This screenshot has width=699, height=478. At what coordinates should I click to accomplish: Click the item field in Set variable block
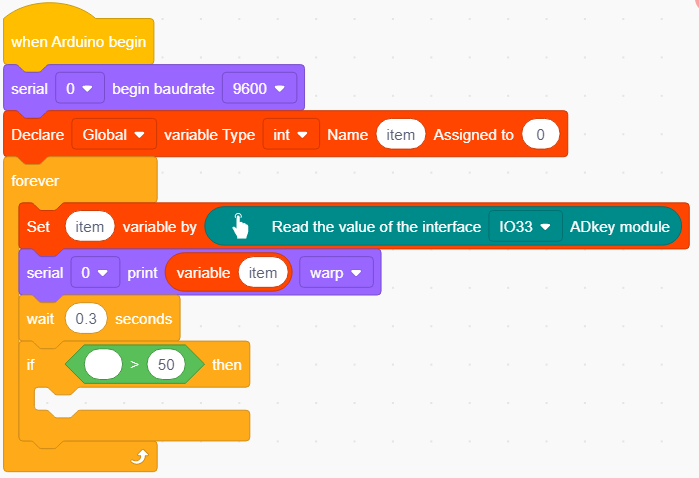coord(90,227)
